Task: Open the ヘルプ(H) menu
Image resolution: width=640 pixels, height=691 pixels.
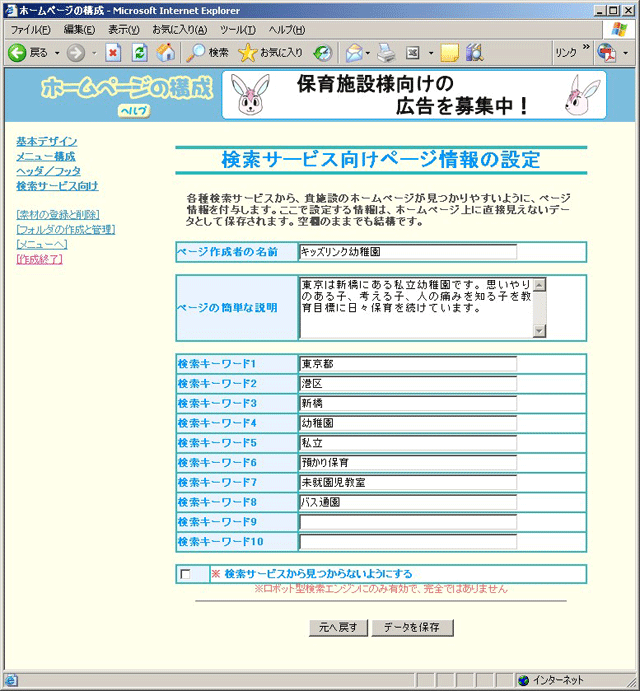Action: pyautogui.click(x=287, y=30)
